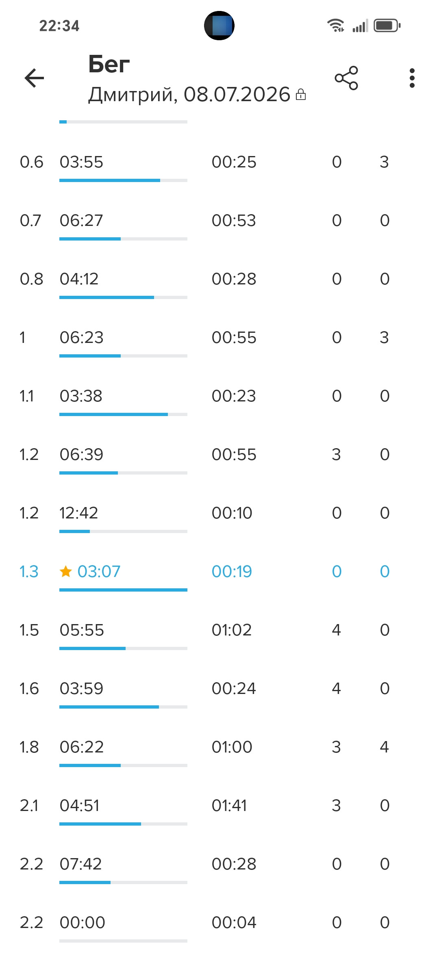Open the title Бег
439x980 pixels.
click(x=109, y=64)
